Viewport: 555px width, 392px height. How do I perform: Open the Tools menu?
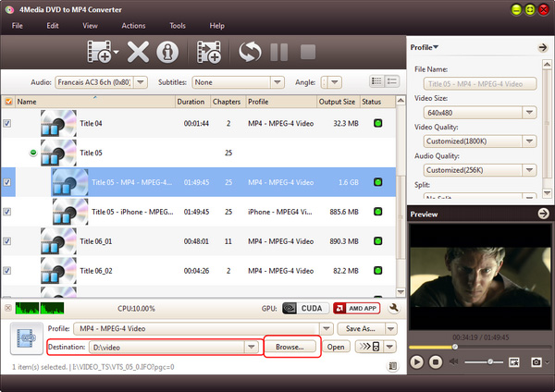click(x=177, y=25)
